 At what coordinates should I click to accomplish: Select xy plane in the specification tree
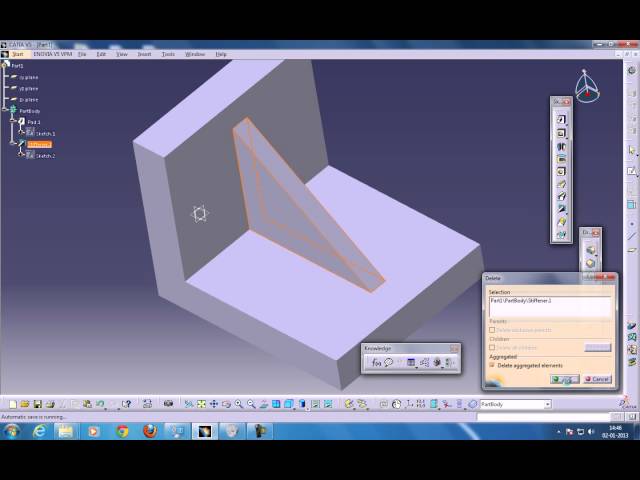[29, 77]
